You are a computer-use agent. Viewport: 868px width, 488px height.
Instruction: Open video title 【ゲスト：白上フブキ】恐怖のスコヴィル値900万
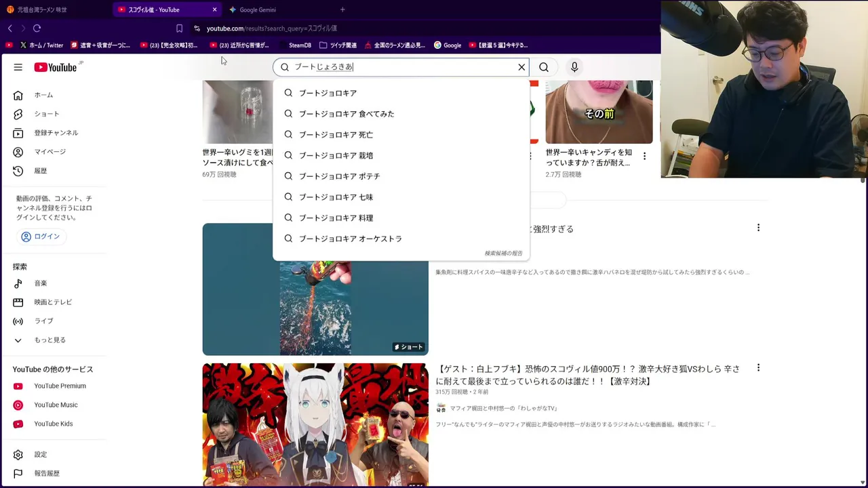pyautogui.click(x=587, y=375)
